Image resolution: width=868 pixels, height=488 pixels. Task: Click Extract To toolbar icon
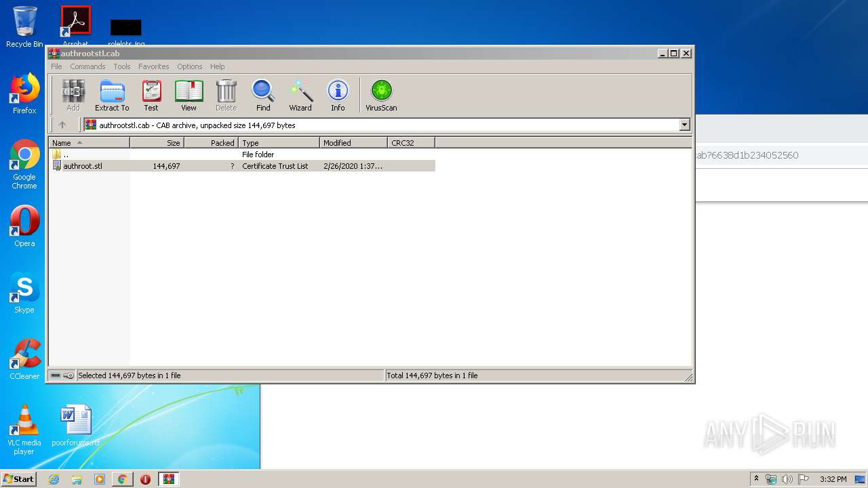click(x=112, y=95)
